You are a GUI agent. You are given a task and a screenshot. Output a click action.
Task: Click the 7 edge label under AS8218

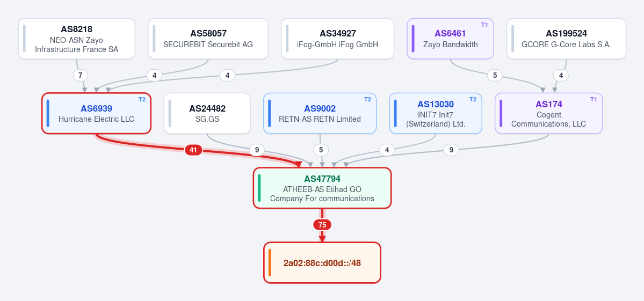click(x=81, y=76)
